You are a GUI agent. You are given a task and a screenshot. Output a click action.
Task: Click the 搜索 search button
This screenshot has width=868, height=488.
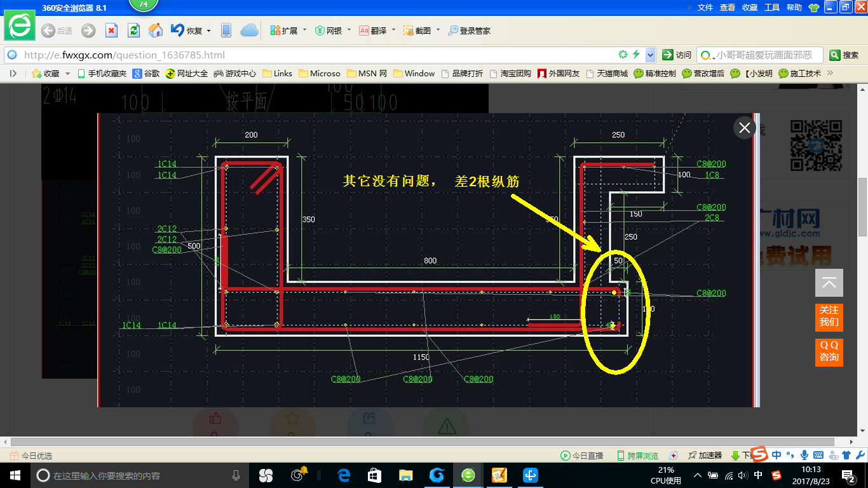(x=844, y=55)
